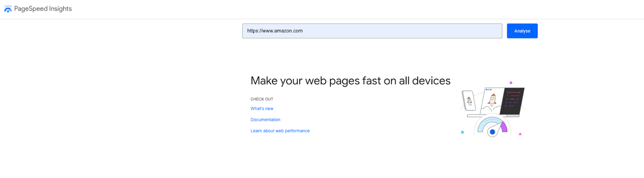Click the speedometer rocket illustration
Screen dimensions: 644x178
tap(493, 109)
